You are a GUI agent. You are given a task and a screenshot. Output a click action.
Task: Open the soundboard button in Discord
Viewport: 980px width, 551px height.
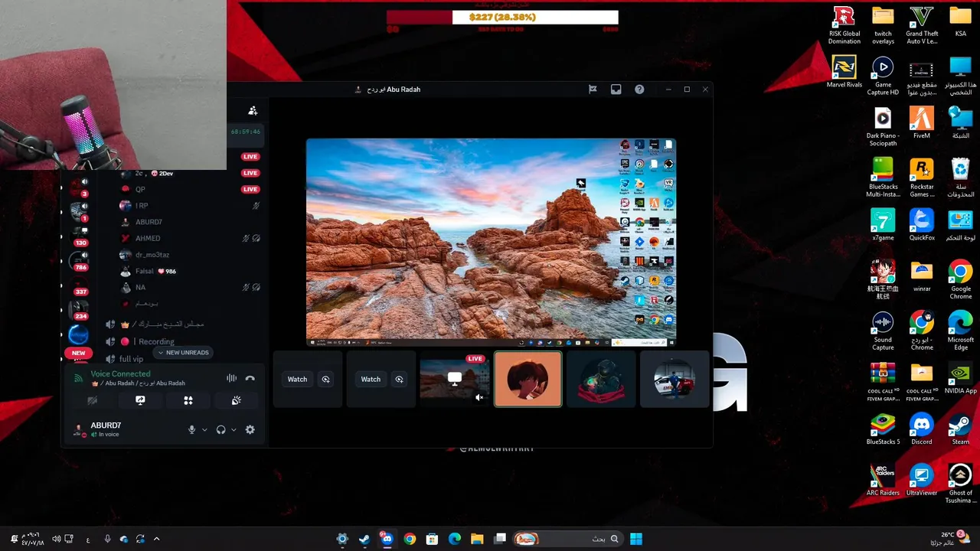click(237, 400)
